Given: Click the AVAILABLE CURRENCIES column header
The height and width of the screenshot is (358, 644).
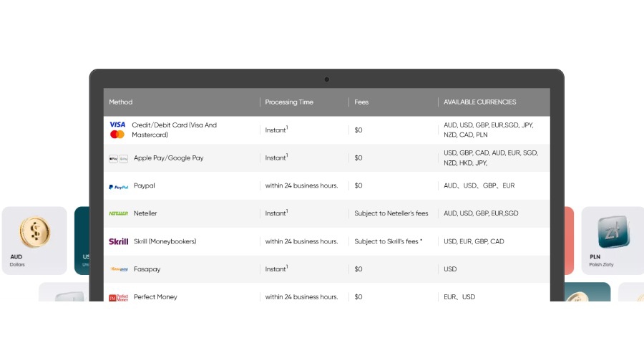Looking at the screenshot, I should (479, 102).
